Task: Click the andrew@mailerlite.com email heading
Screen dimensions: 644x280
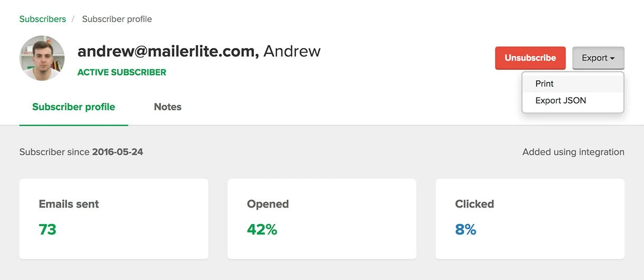Action: (x=168, y=51)
